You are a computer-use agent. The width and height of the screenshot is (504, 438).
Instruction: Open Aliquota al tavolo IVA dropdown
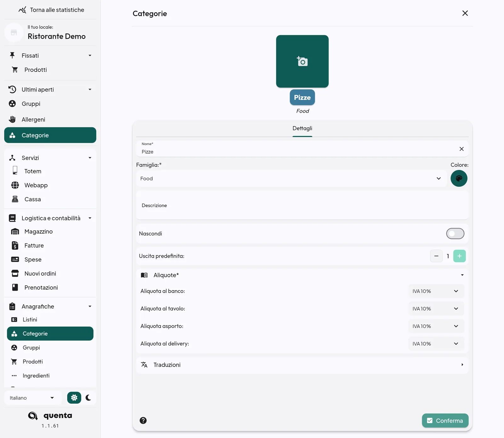click(x=436, y=309)
